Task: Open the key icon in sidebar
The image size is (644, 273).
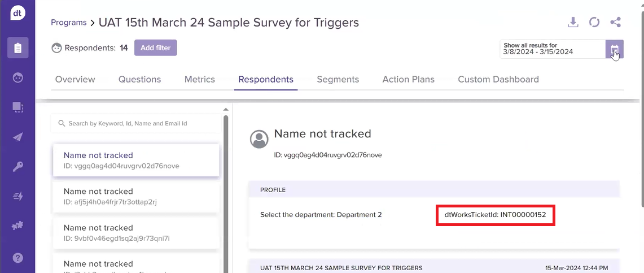Action: coord(17,166)
